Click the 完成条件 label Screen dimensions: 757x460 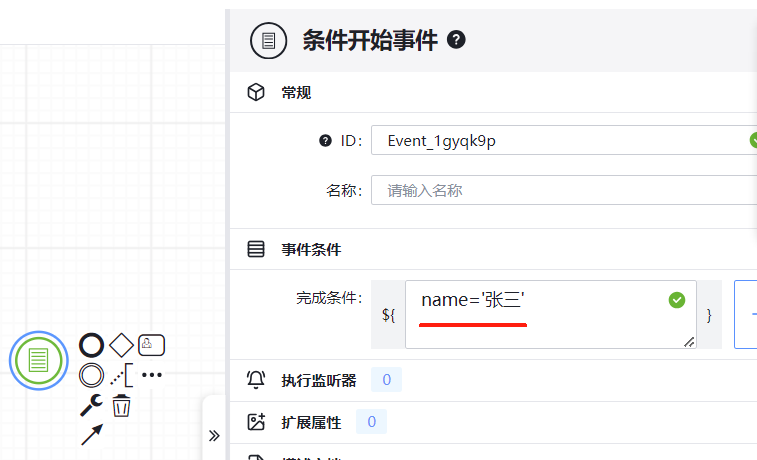pos(329,298)
